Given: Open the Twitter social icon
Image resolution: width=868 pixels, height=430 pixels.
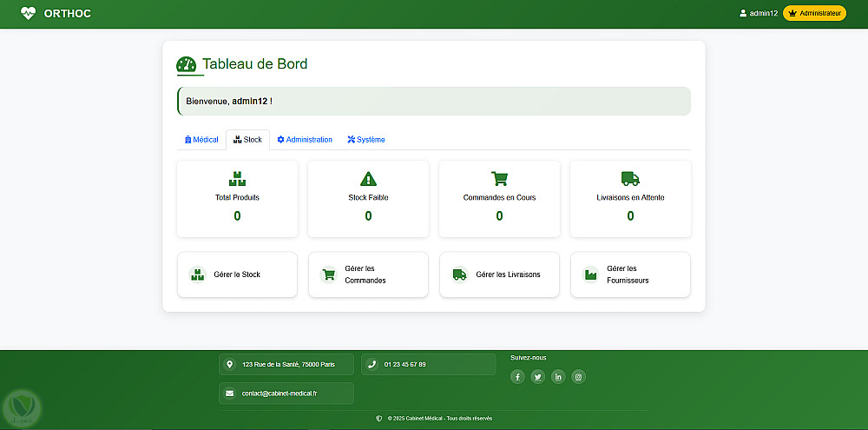Looking at the screenshot, I should (537, 377).
